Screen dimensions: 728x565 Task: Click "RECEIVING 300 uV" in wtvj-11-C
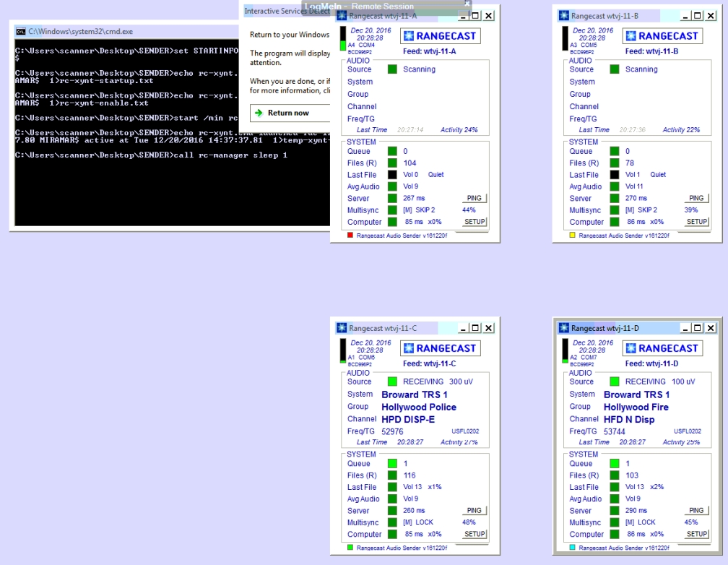pos(438,381)
